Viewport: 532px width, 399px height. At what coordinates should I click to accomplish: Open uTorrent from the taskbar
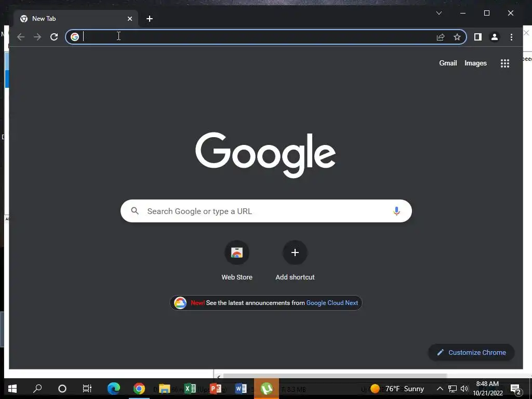pos(267,389)
